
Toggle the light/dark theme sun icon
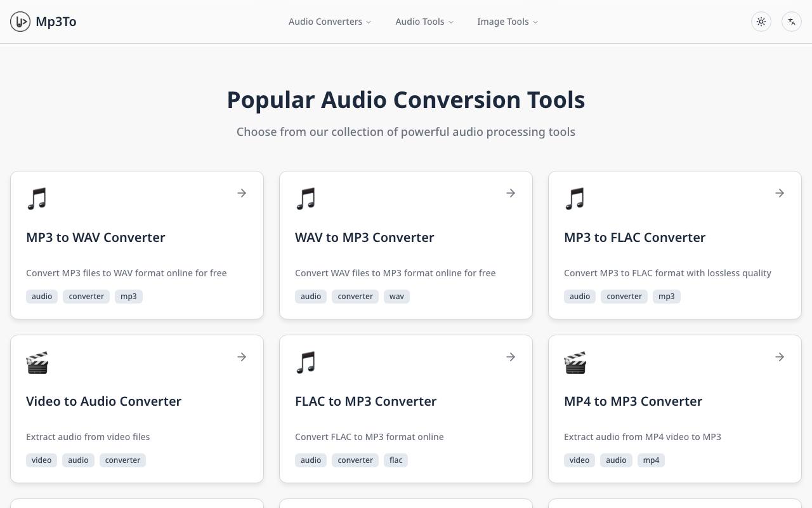pyautogui.click(x=761, y=22)
